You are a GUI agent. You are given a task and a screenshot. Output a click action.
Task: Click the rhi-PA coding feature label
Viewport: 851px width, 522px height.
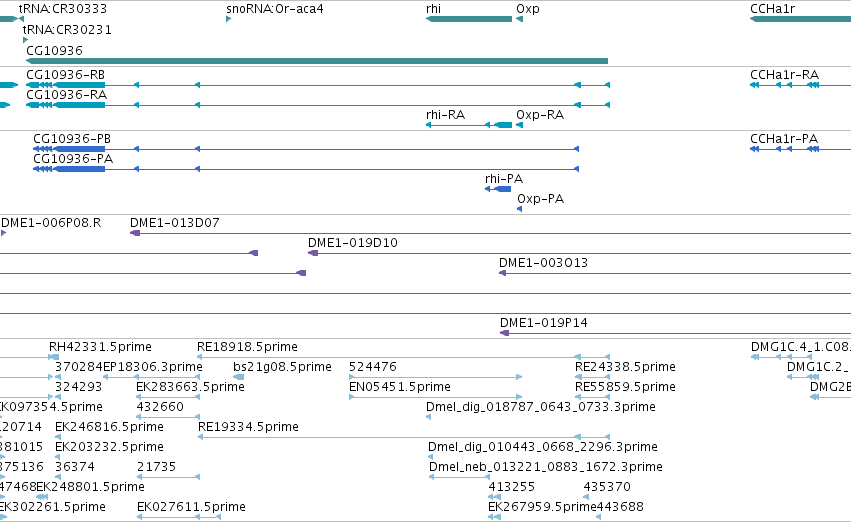click(x=504, y=179)
